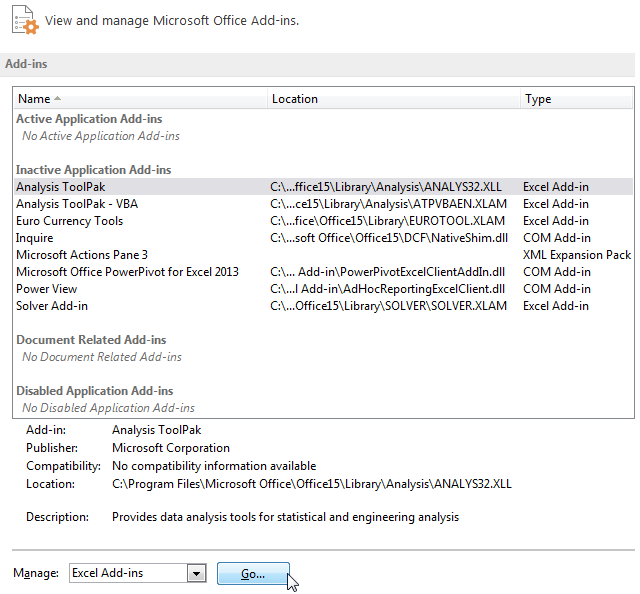Click the SOLVER.XLAM location path
Viewport: 640px width, 594px height.
tap(388, 306)
